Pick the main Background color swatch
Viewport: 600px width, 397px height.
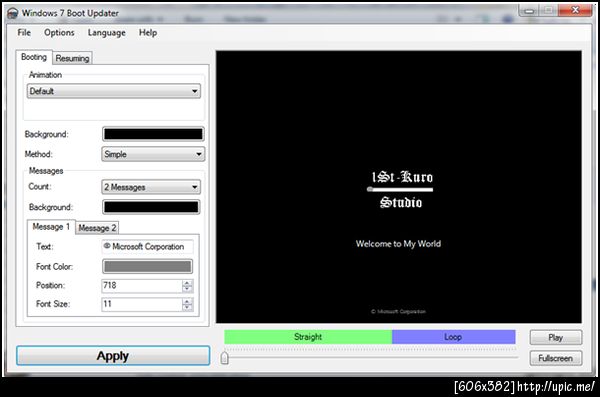tap(153, 134)
